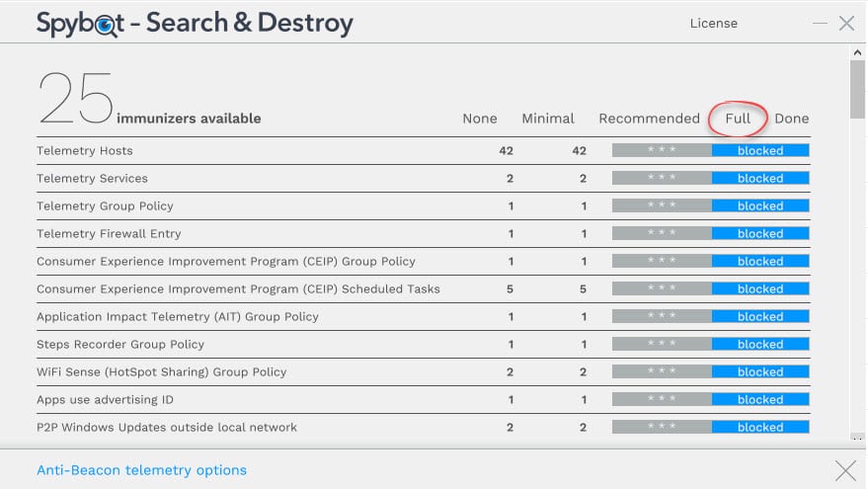Click the star rating bar for Telemetry Services

pyautogui.click(x=662, y=178)
